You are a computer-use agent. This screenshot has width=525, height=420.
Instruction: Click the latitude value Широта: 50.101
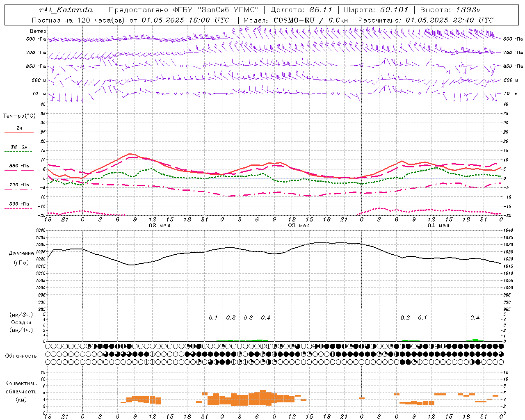tap(376, 10)
